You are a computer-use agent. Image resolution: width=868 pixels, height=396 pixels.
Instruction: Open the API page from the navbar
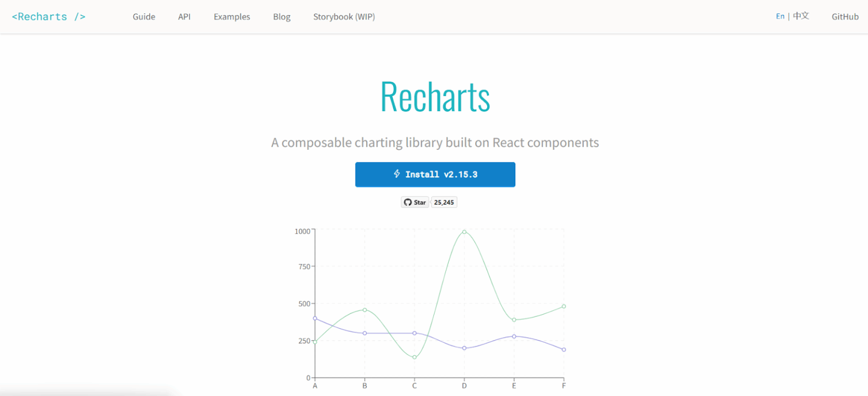184,16
